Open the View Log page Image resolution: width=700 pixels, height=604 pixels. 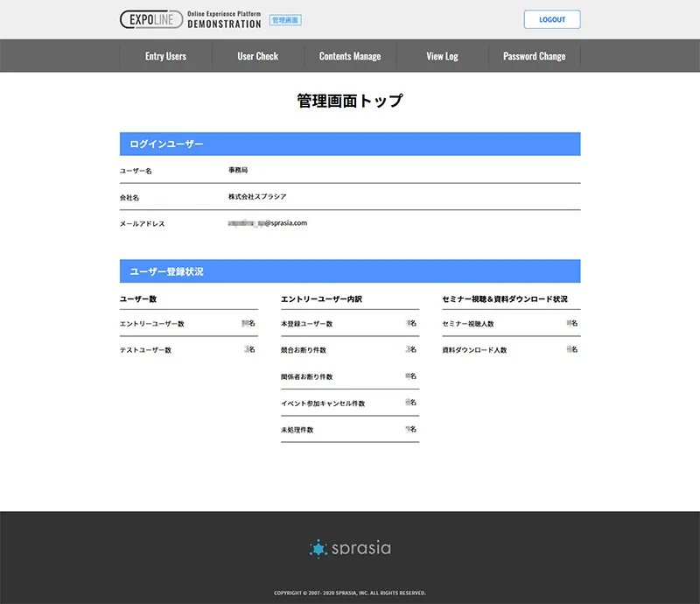[x=442, y=56]
